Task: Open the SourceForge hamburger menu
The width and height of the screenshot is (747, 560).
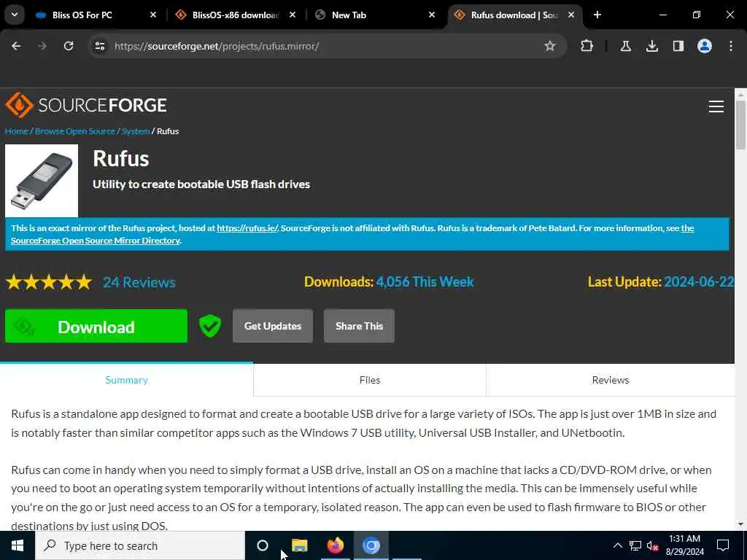Action: point(716,106)
